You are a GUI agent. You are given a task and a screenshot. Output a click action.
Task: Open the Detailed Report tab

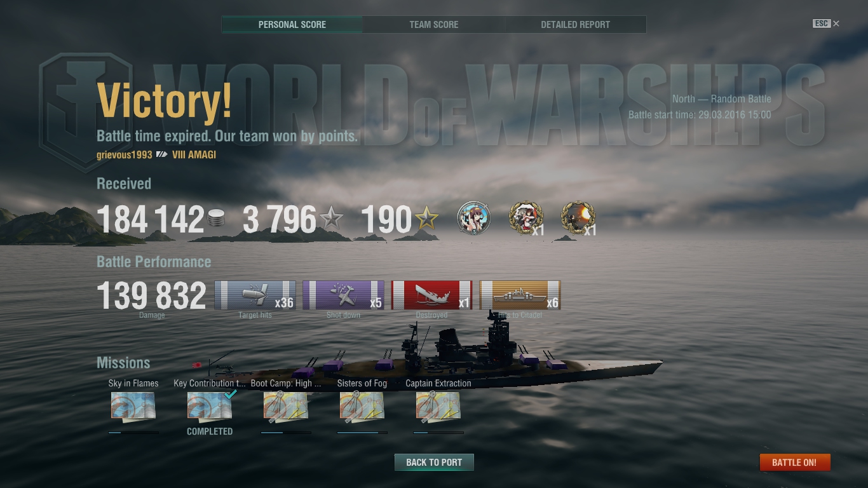coord(576,25)
